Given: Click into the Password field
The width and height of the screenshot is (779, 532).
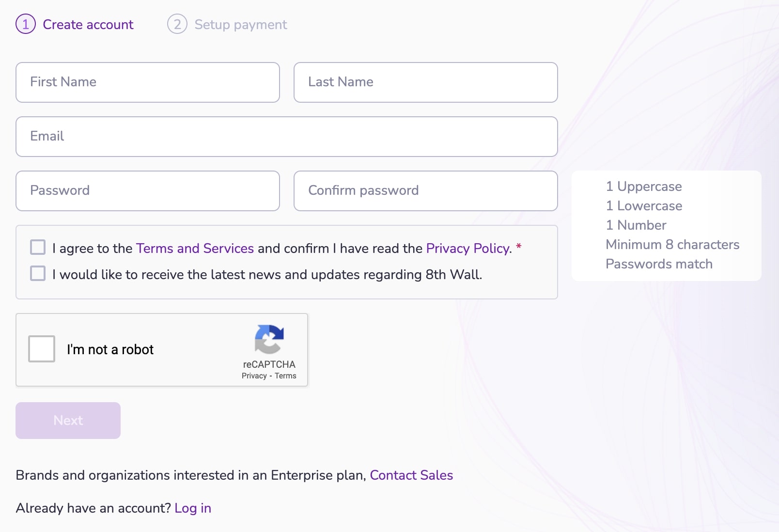Looking at the screenshot, I should click(x=148, y=191).
